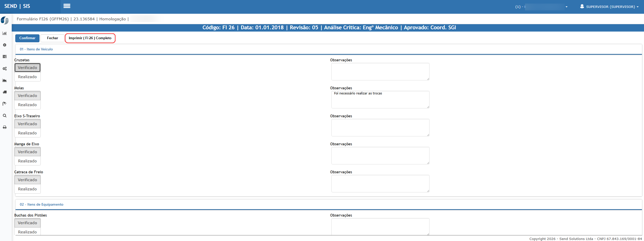Click the server list icon in sidebar
Screen dimensions: 644x241
coord(5,57)
